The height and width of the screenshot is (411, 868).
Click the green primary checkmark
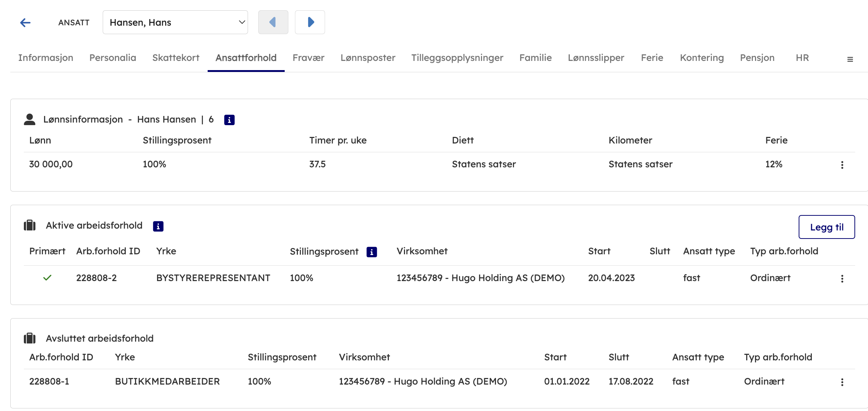[47, 278]
